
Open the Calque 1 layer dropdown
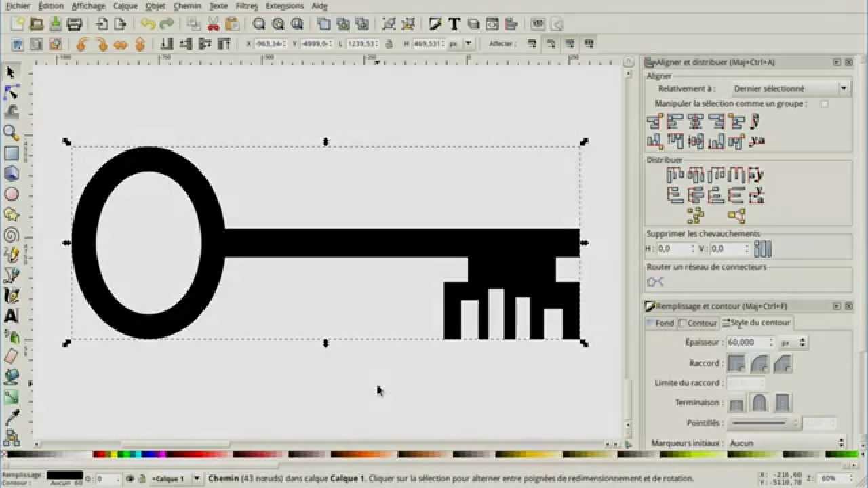175,479
